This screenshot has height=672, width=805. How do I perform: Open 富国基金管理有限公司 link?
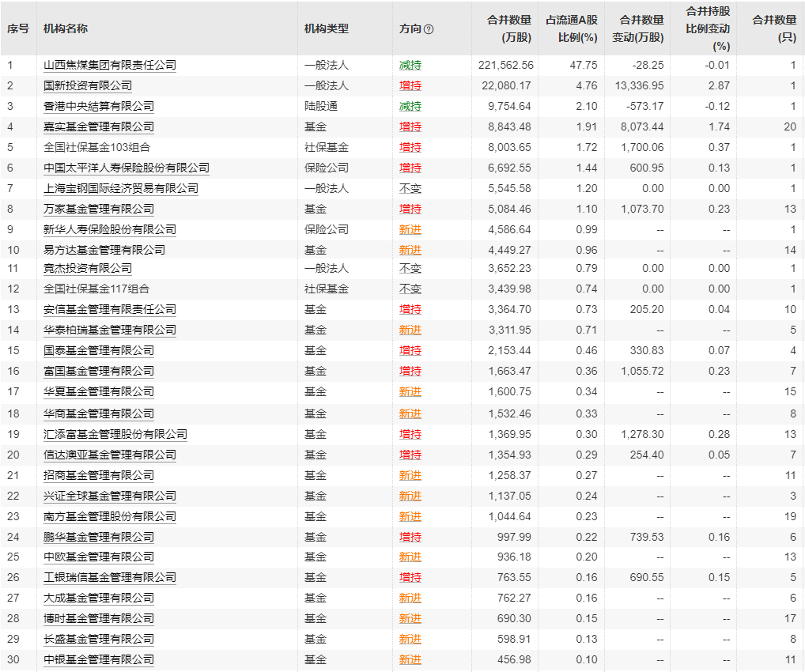pyautogui.click(x=99, y=371)
